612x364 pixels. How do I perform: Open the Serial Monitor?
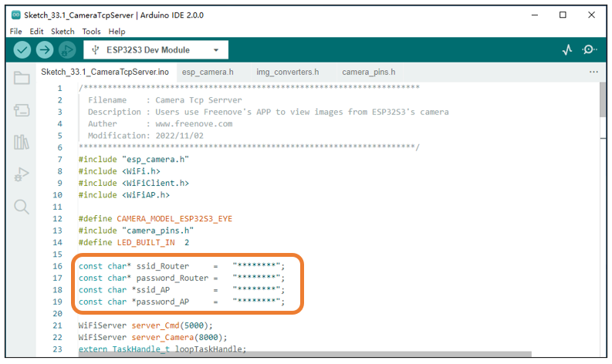(x=590, y=50)
